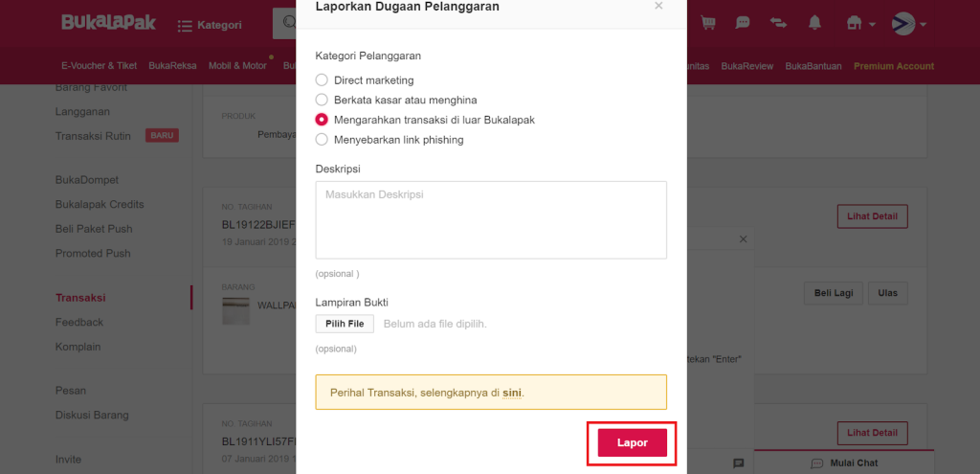Viewport: 980px width, 474px height.
Task: Open the notifications bell icon
Action: coord(814,23)
